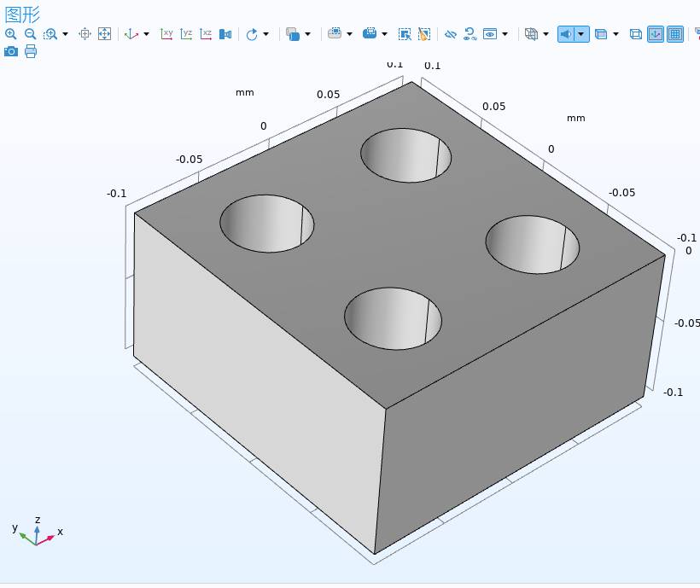Toggle wireframe rendering

[635, 34]
